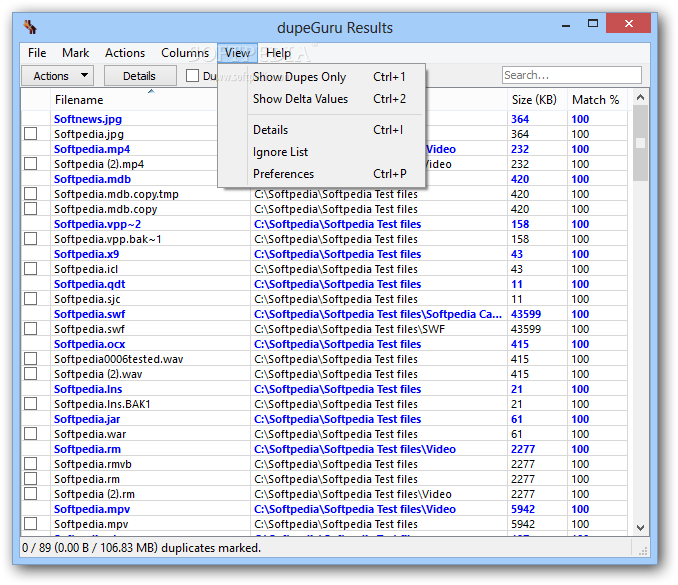The width and height of the screenshot is (678, 585).
Task: Click the 43599 size value in blue
Action: click(x=526, y=314)
